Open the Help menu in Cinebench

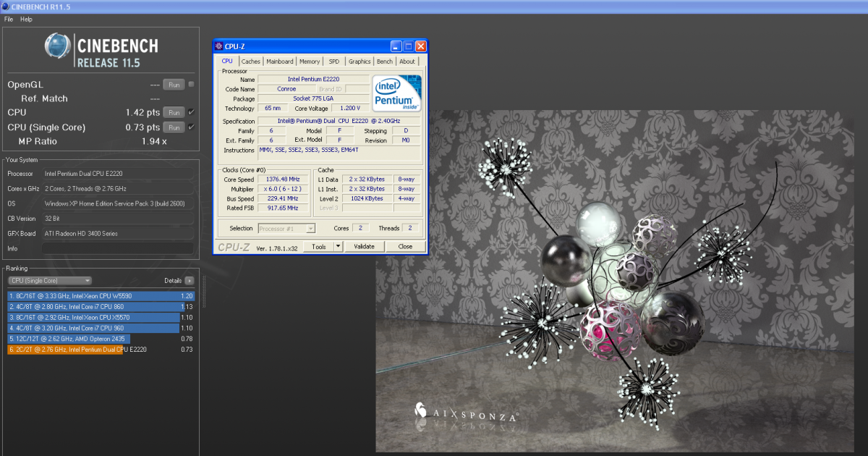coord(26,20)
